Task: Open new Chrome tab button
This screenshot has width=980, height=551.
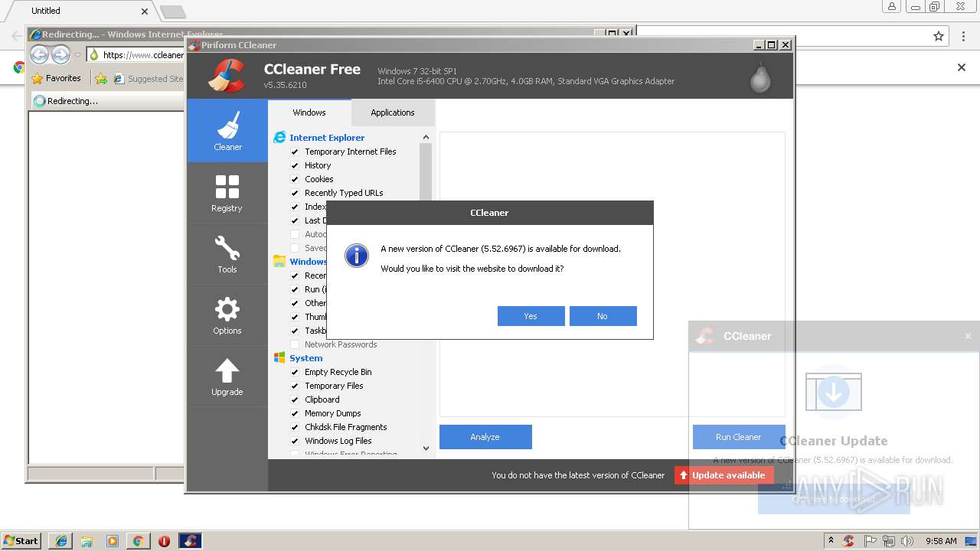Action: point(173,11)
